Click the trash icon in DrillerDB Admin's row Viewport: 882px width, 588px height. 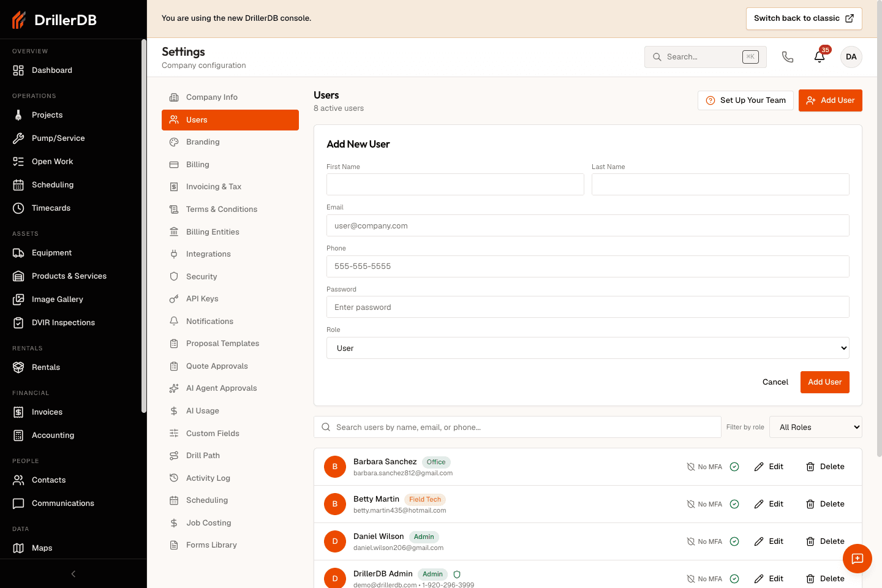810,579
